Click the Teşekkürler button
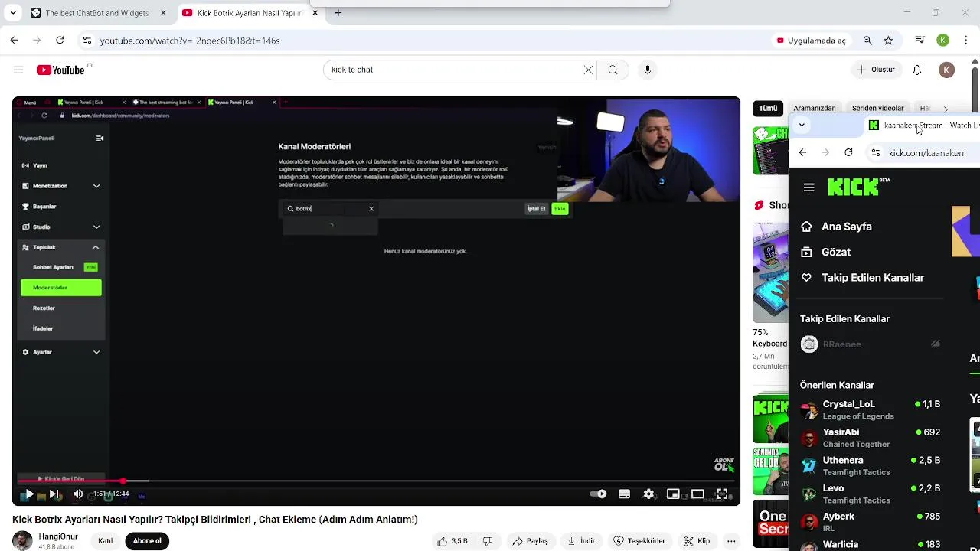Viewport: 980px width, 551px height. coord(639,541)
